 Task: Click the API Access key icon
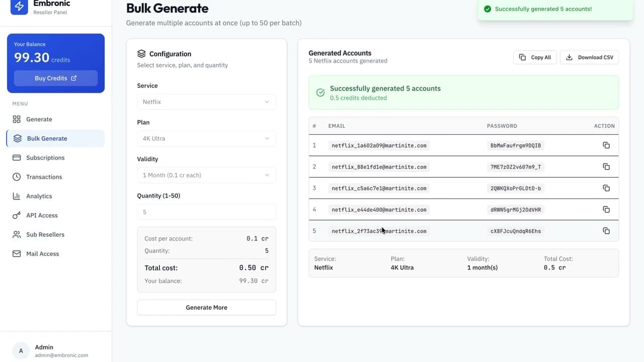click(17, 215)
